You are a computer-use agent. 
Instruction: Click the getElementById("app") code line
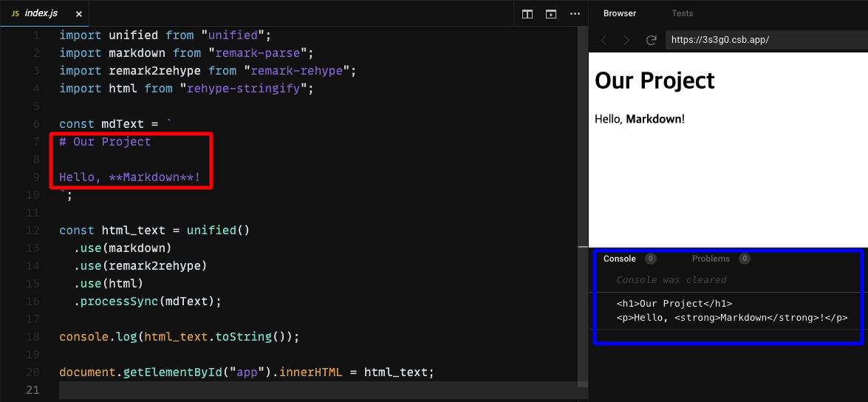tap(247, 372)
